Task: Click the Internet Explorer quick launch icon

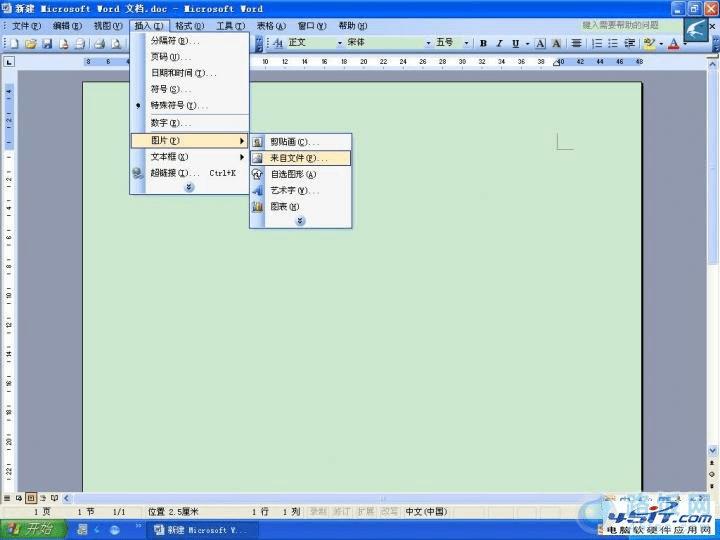Action: click(x=114, y=530)
